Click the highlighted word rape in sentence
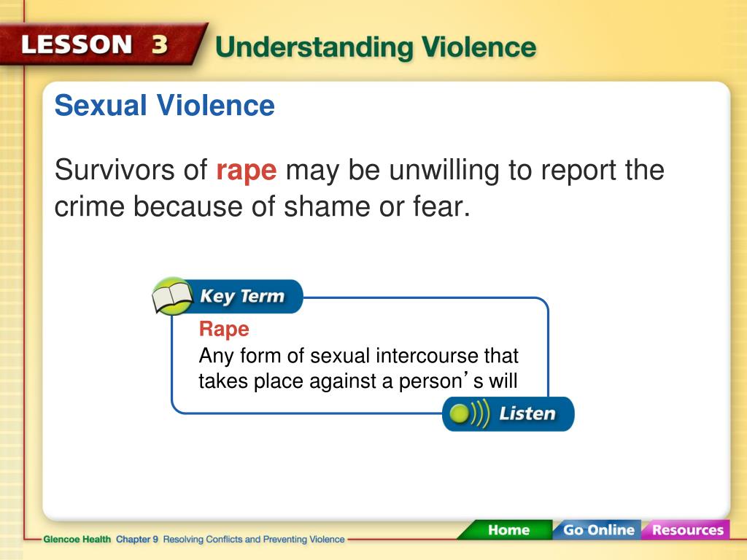This screenshot has height=560, width=747. [247, 171]
